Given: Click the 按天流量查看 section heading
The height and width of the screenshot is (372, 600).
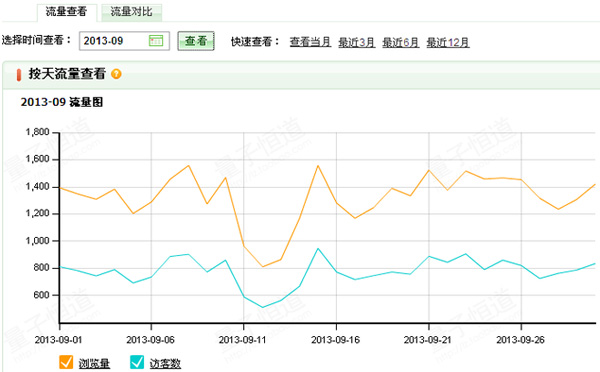Looking at the screenshot, I should tap(67, 74).
